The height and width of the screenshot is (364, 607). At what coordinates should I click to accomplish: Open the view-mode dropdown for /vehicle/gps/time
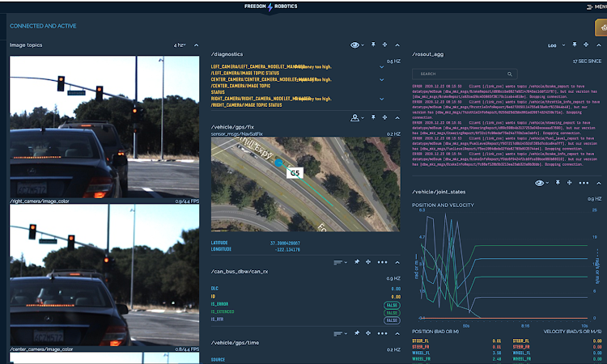(x=340, y=333)
